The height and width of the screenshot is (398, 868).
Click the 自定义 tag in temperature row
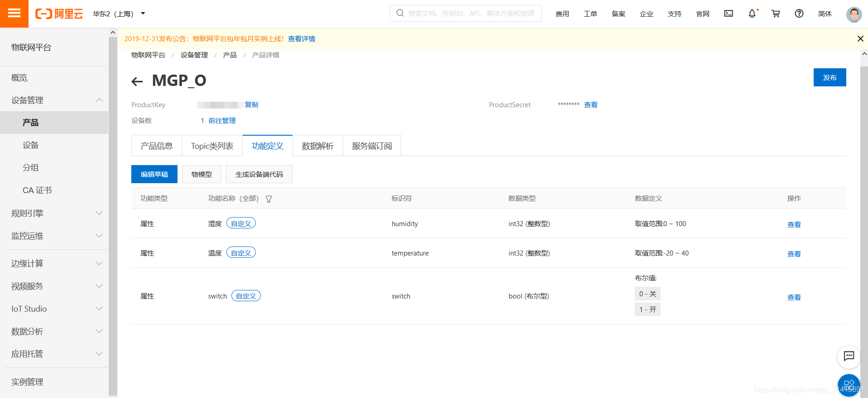(x=241, y=253)
